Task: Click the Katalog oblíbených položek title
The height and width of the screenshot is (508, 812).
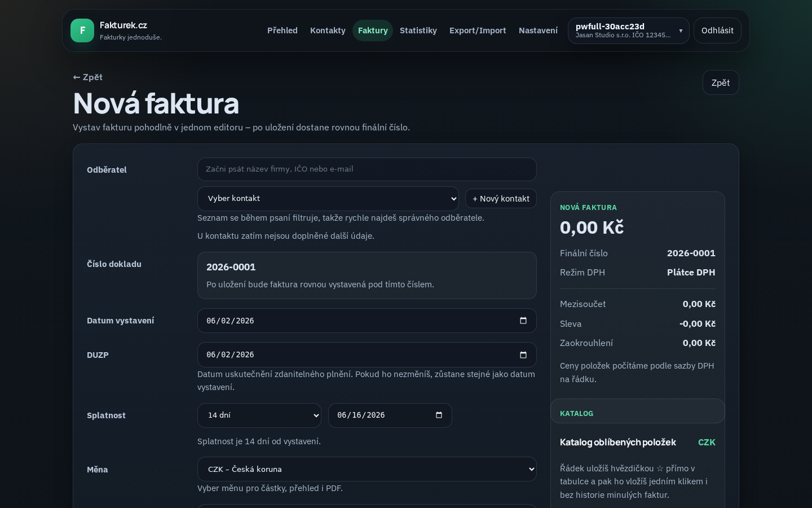Action: point(618,443)
